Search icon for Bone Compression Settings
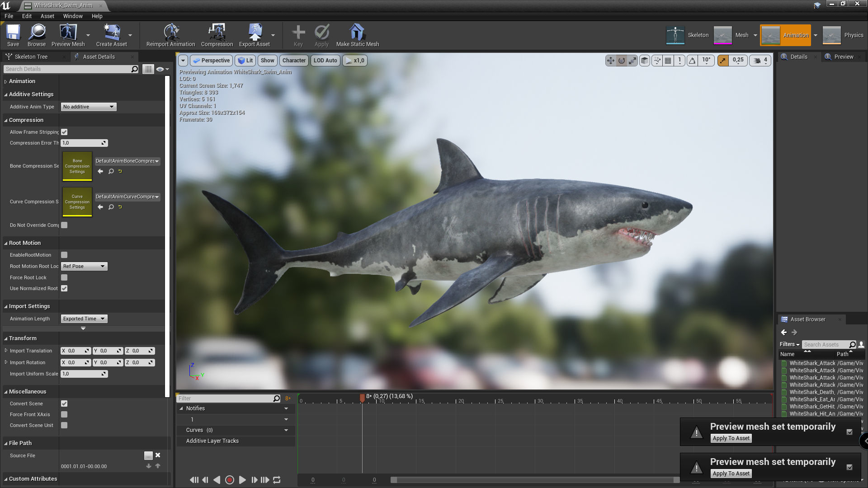This screenshot has width=868, height=488. [x=111, y=171]
